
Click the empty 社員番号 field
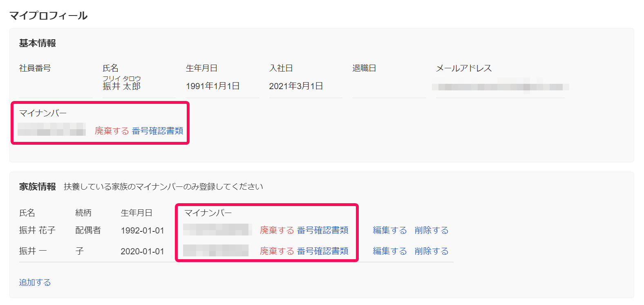(55, 87)
